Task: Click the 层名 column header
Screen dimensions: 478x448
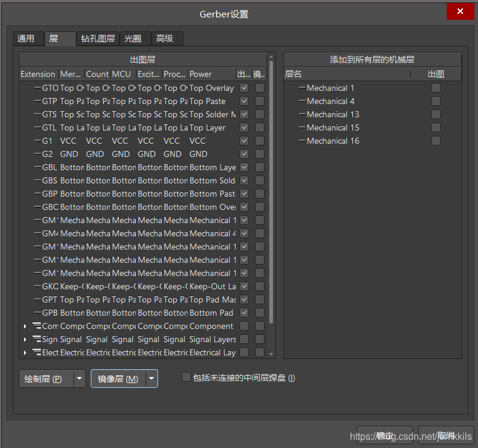Action: 347,74
